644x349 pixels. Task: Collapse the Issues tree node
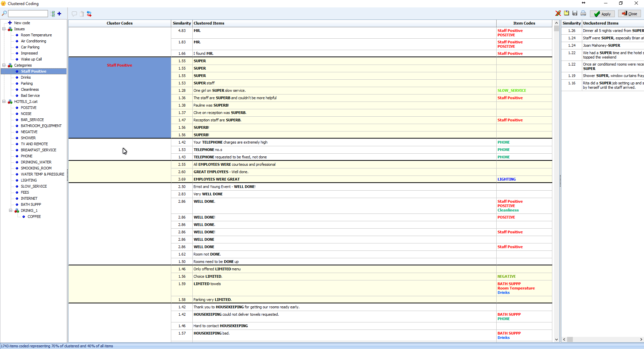pyautogui.click(x=4, y=29)
